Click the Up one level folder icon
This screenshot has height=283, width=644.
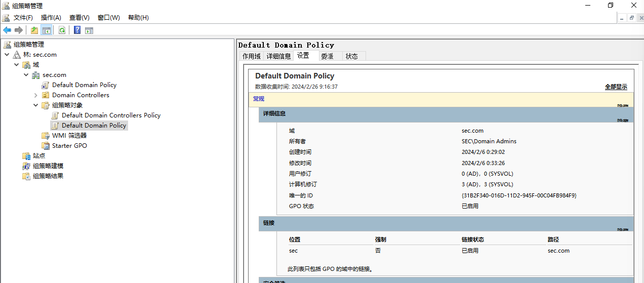[34, 30]
